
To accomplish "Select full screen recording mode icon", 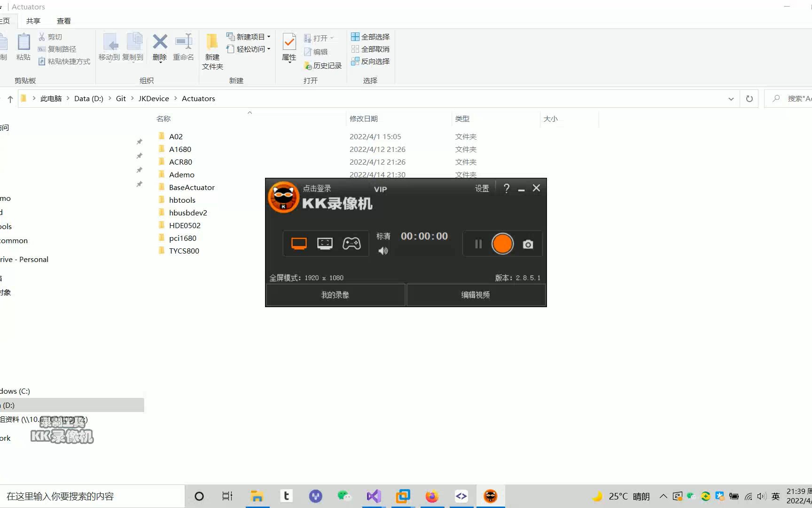I will (x=299, y=243).
